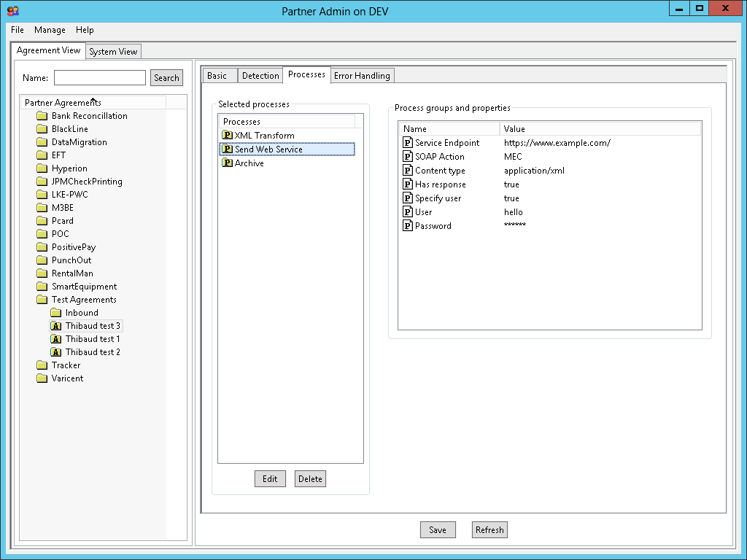Click the Inbound folder icon

(56, 313)
